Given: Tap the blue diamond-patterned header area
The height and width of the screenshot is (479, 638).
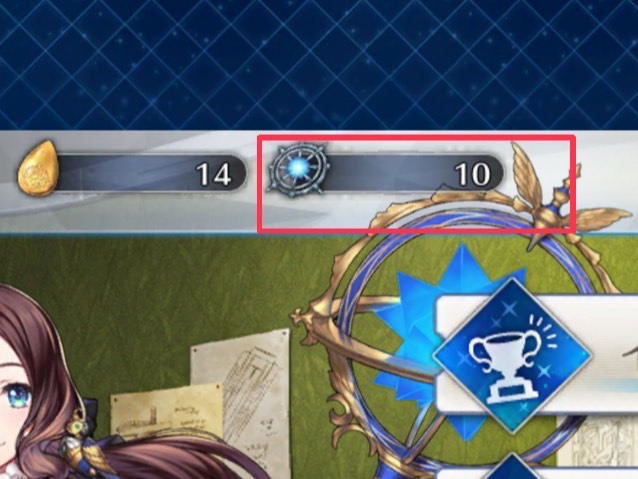Looking at the screenshot, I should [x=319, y=65].
